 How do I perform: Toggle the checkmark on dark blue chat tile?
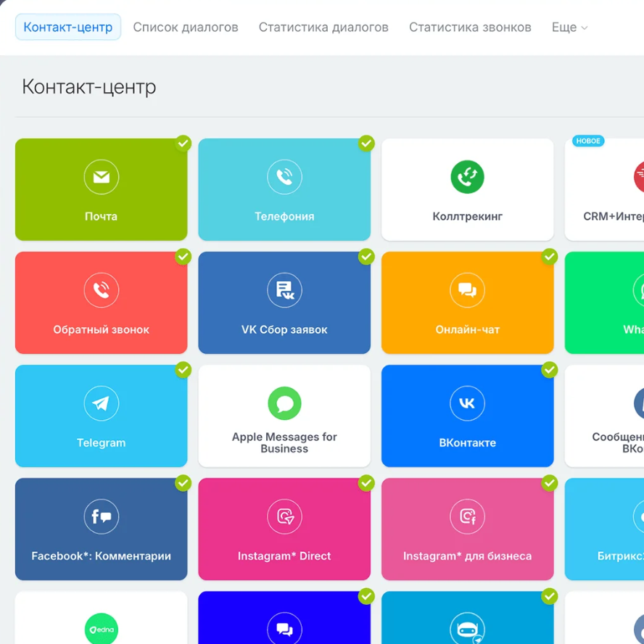[366, 596]
